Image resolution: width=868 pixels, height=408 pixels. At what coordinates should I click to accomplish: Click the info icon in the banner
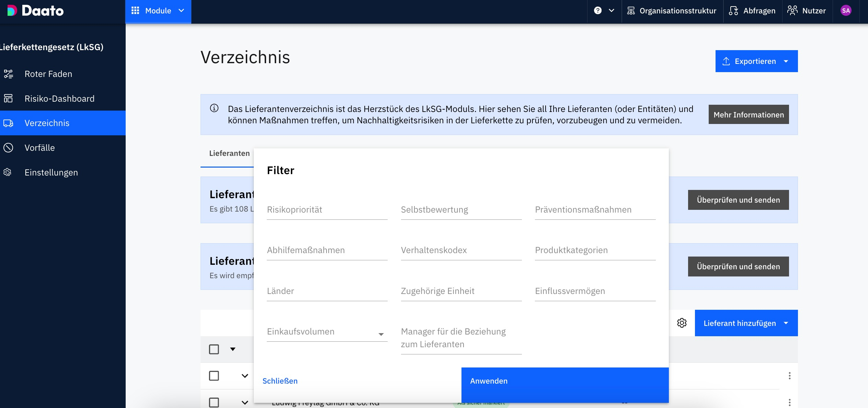(214, 109)
